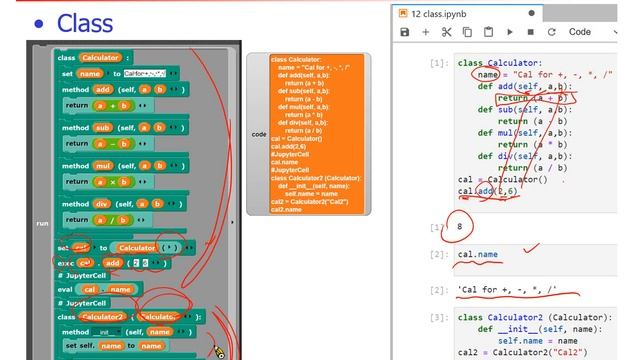Click the 'def sub(self, a,b):' line in cell 1
Screen dimensions: 640x360
[x=525, y=109]
